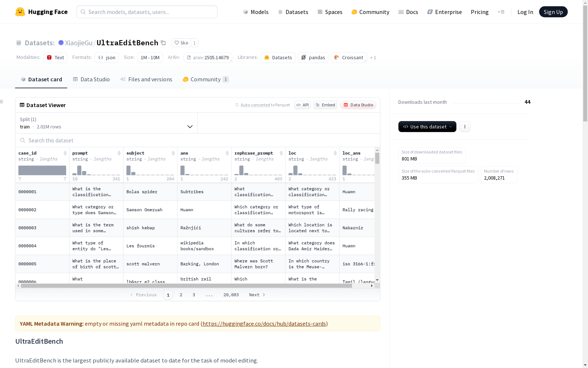Click the Bolas spider subject cell
The height and width of the screenshot is (368, 588).
click(x=150, y=192)
